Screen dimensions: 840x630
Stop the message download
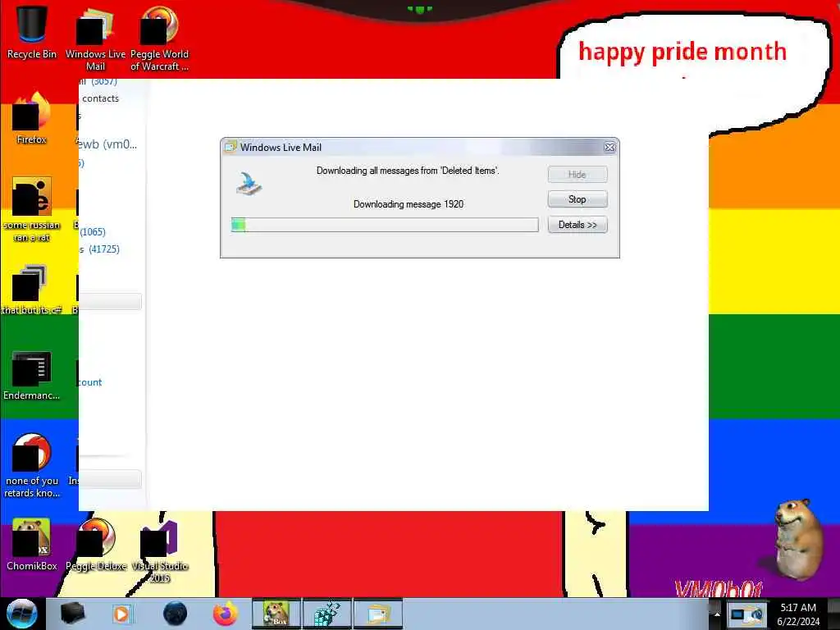coord(577,199)
